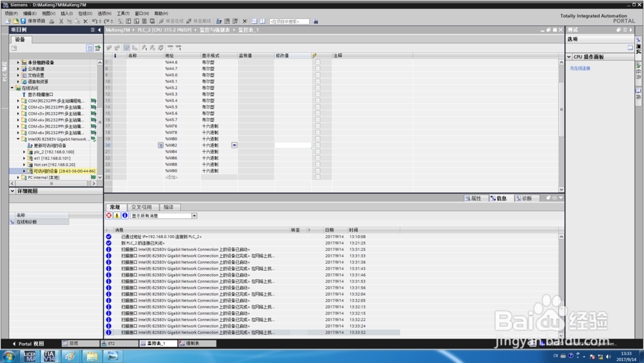Click the 保存项目 save button

tap(33, 21)
